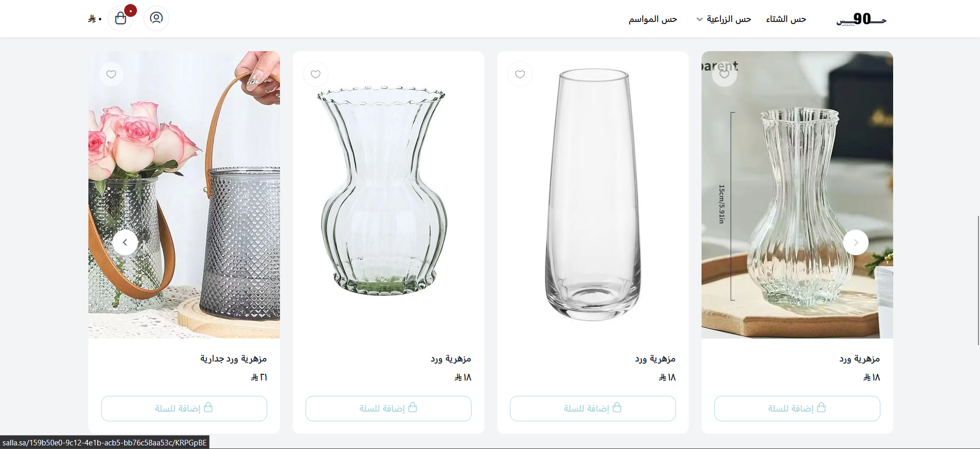
Task: Add the fluted green vase to cart
Action: tap(388, 408)
